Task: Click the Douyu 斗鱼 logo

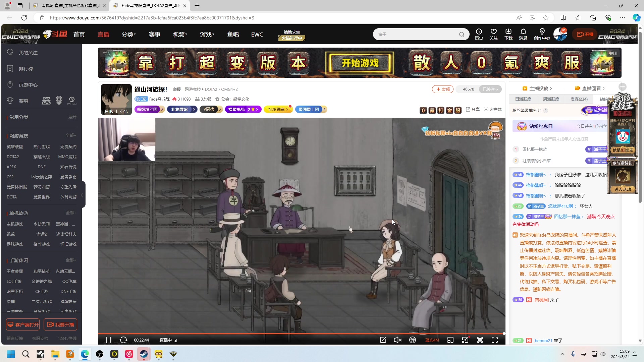Action: coord(55,34)
